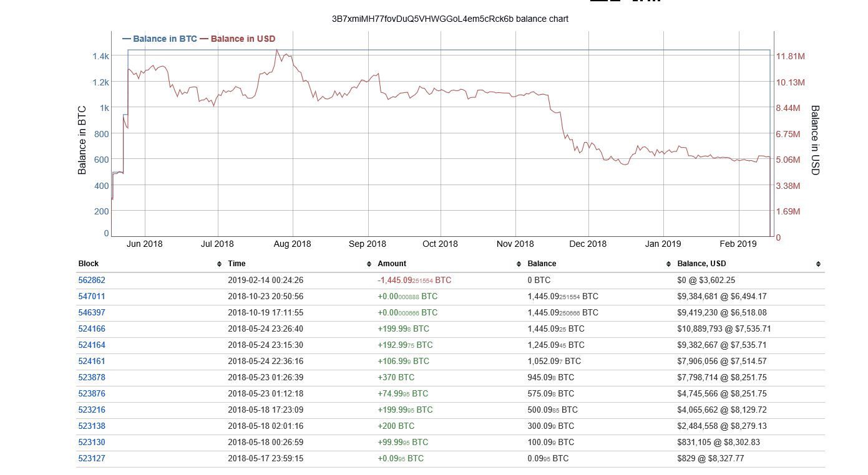Click the 11.81M USD axis label

[x=791, y=56]
